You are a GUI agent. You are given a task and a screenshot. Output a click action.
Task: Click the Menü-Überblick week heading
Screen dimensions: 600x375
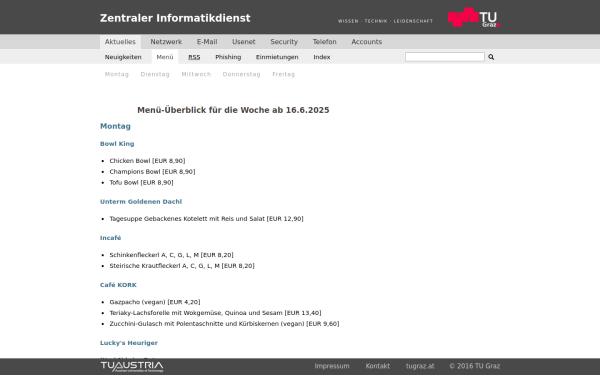(x=233, y=110)
